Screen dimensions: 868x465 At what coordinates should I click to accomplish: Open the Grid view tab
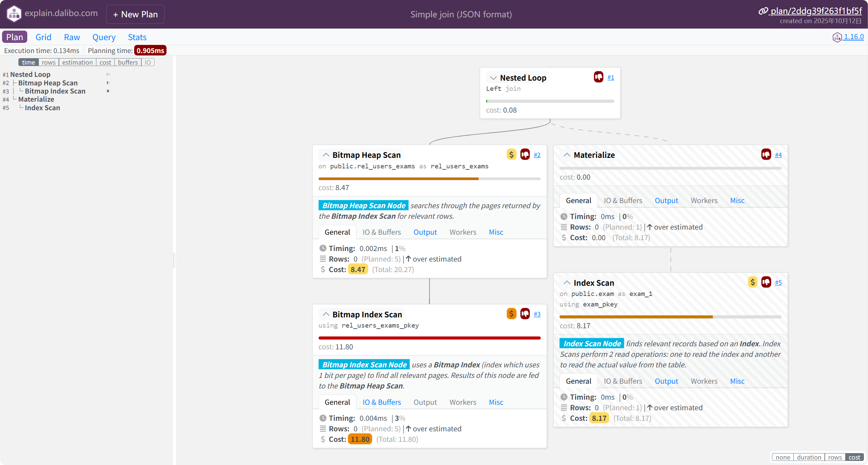[43, 37]
